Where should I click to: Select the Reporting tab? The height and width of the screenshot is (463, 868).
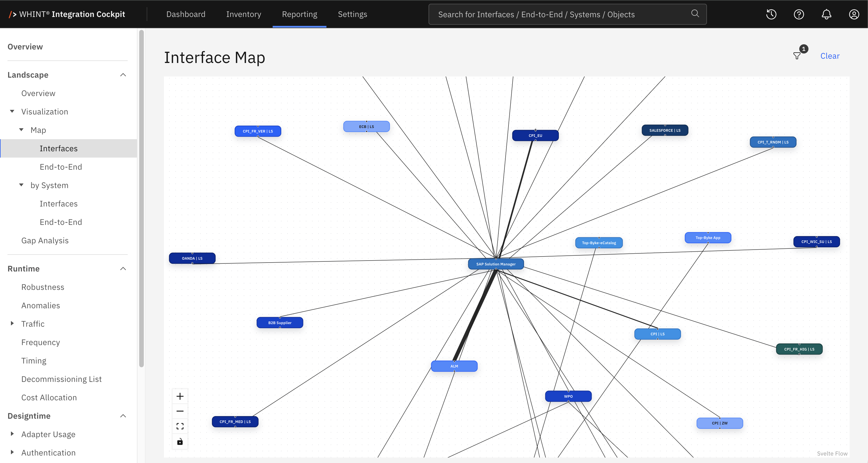[300, 14]
